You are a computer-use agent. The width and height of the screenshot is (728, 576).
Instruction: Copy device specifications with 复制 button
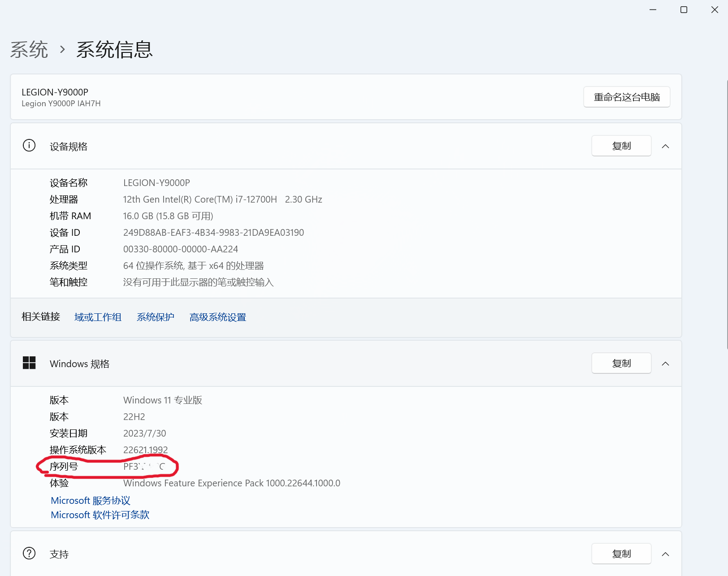coord(621,146)
